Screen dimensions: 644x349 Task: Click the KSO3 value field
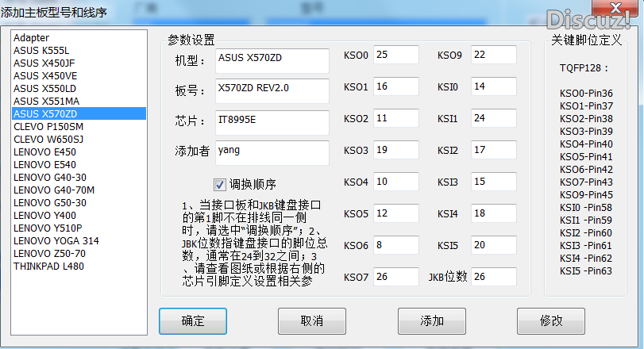click(396, 150)
